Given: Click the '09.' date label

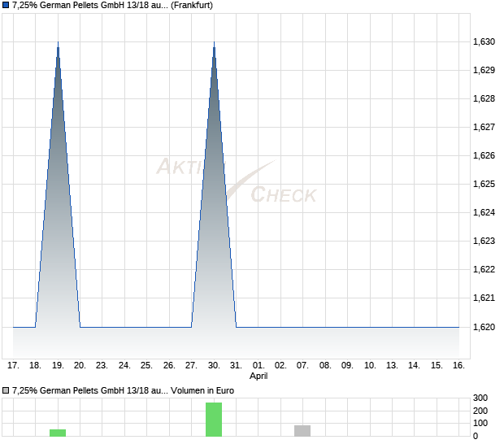Looking at the screenshot, I should 347,366.
